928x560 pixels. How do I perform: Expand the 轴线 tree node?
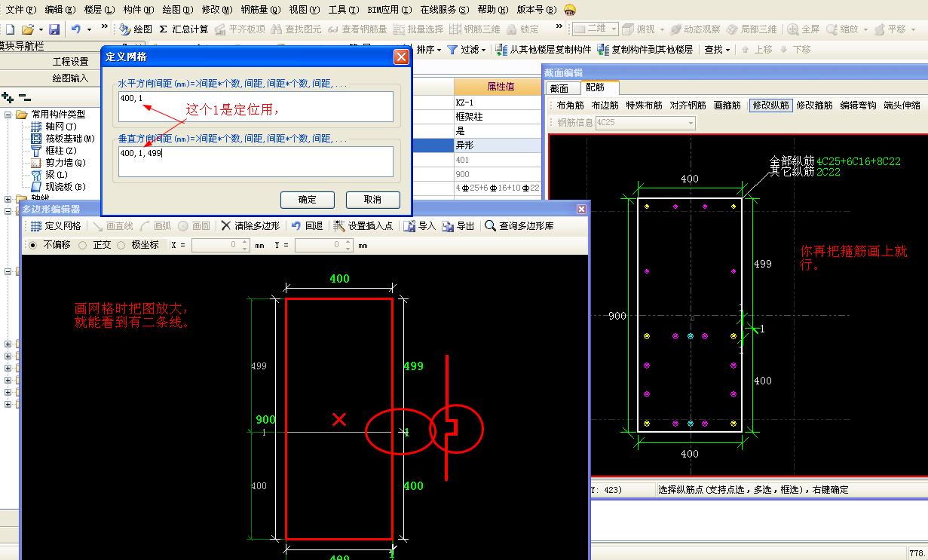click(8, 199)
